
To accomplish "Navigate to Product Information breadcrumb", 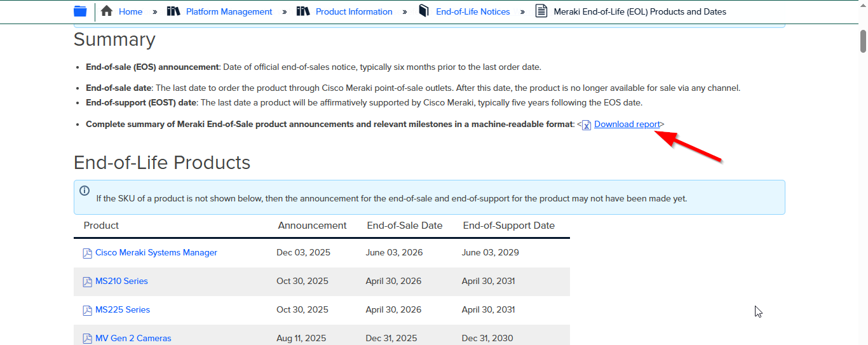I will coord(354,11).
